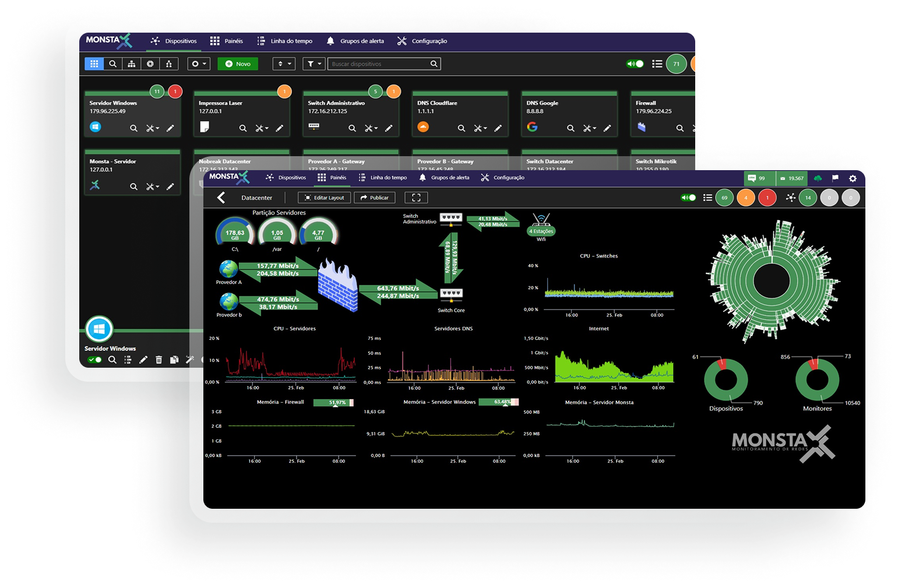Toggle the sound alert switch on Datacenter panel
Screen dimensions: 898x588
point(688,198)
